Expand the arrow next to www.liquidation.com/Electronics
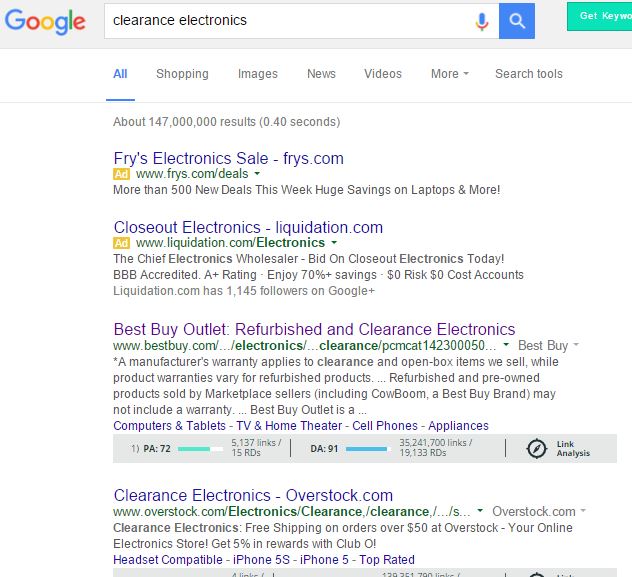Viewport: 632px width, 577px height. 334,243
